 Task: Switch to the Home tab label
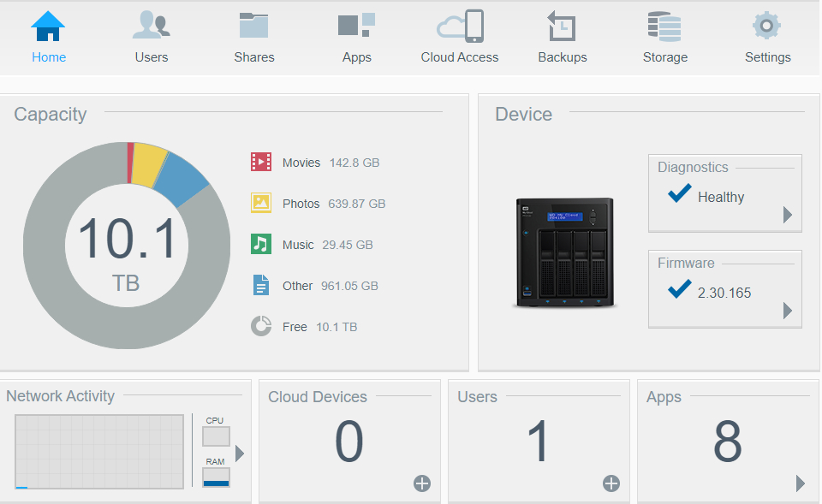tap(49, 57)
